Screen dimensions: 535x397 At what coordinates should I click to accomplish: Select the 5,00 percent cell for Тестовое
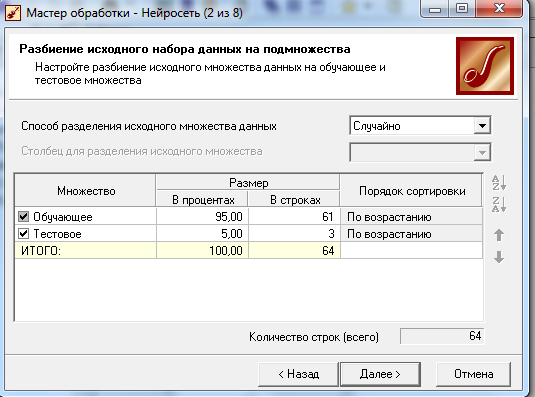click(202, 234)
